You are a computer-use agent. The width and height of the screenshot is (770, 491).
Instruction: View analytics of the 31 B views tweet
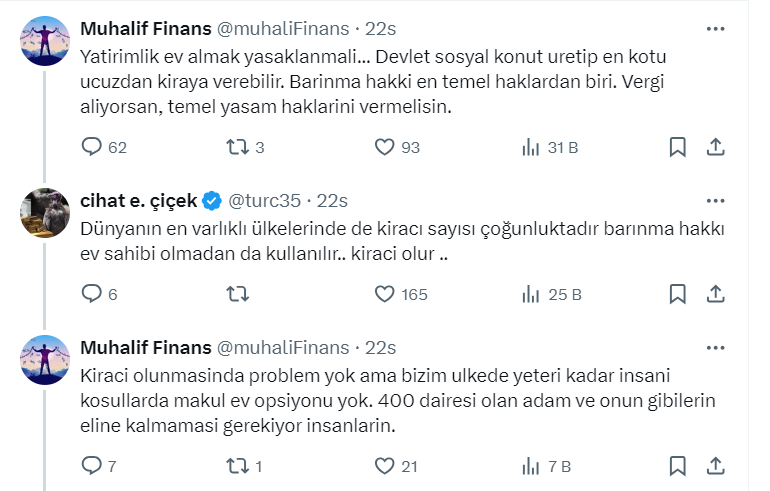click(531, 148)
